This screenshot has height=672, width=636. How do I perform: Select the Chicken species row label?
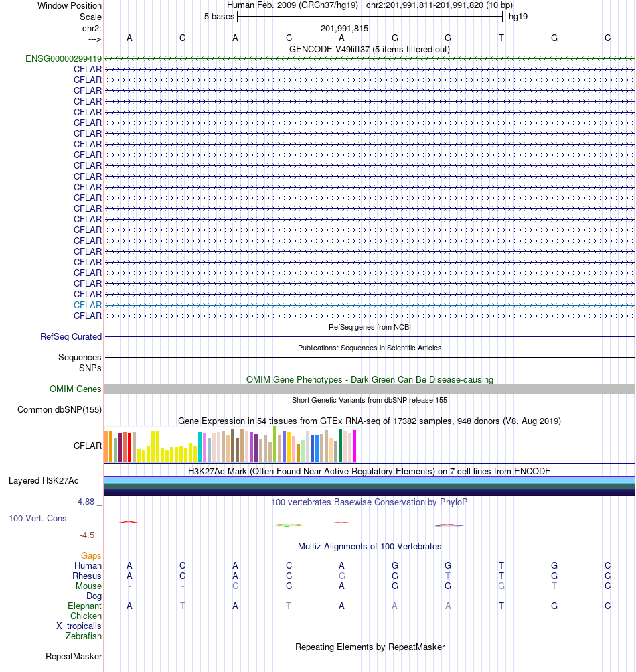click(86, 616)
